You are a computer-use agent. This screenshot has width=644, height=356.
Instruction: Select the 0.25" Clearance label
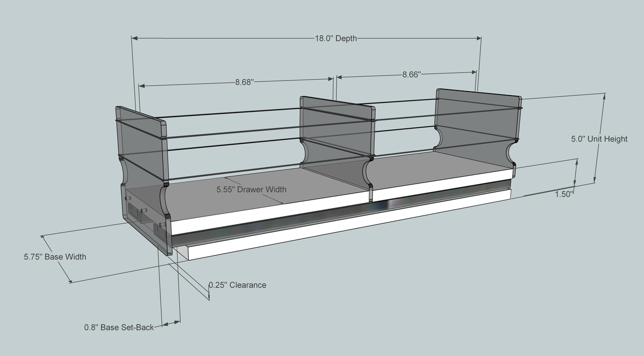click(x=237, y=285)
